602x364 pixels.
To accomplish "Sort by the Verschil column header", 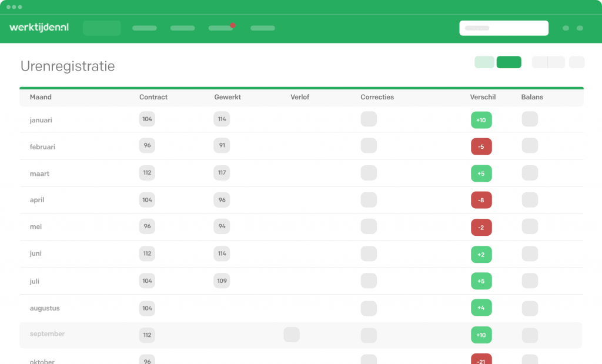I will tap(483, 97).
